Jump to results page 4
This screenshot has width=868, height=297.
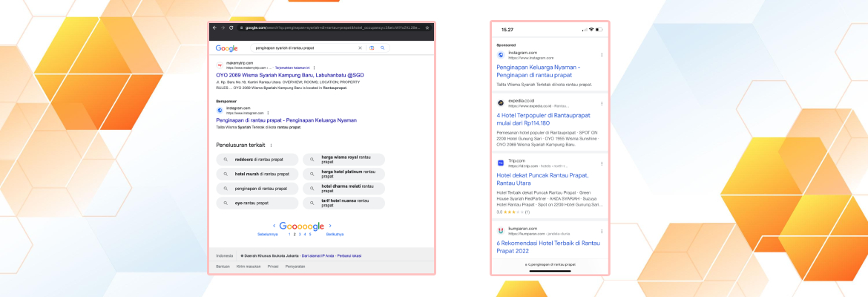pos(304,235)
